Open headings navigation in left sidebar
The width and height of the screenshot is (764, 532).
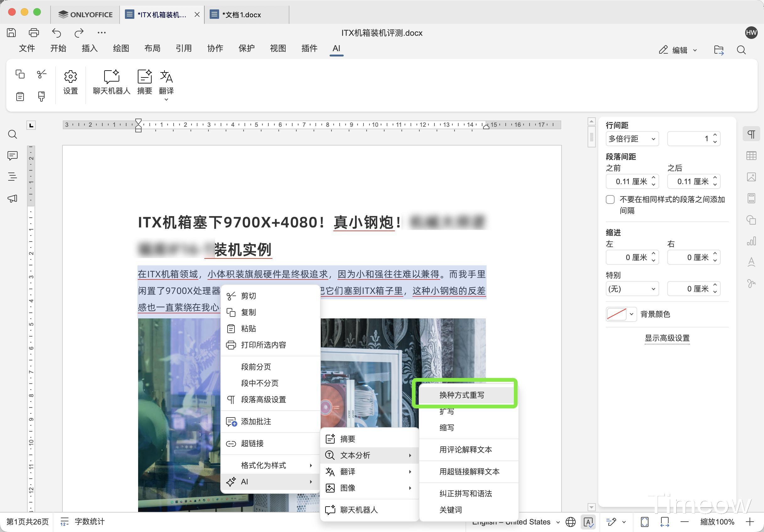pos(13,177)
